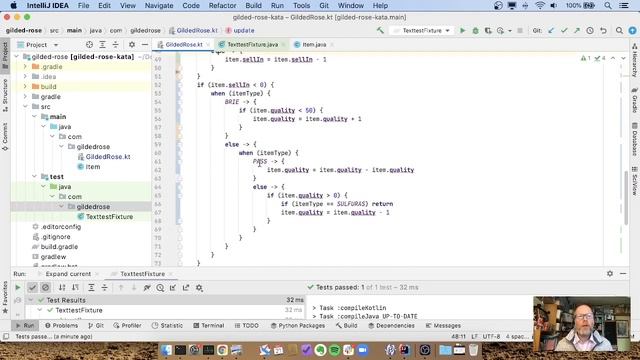Open Search Everywhere magnifier in toolbar

[x=619, y=31]
